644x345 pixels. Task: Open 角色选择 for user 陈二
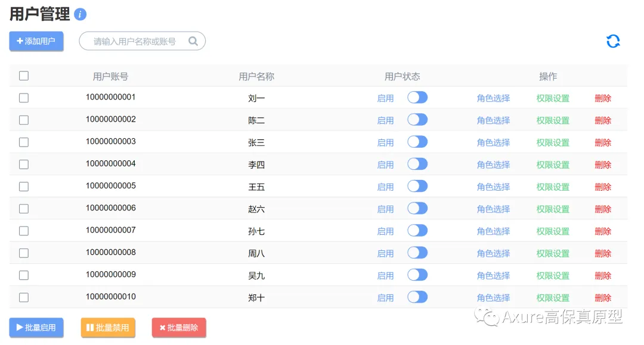(x=493, y=120)
